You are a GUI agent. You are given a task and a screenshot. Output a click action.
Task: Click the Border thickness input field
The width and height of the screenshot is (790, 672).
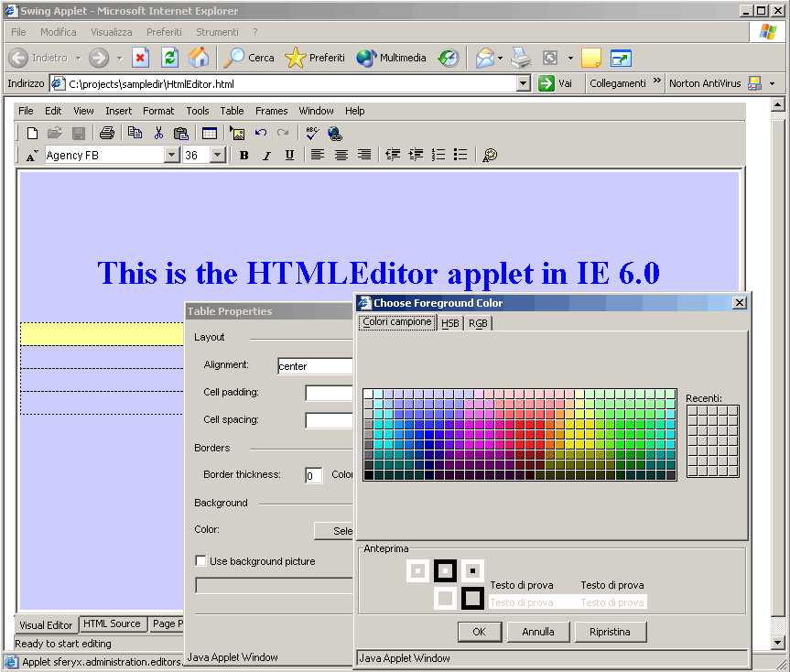click(313, 475)
